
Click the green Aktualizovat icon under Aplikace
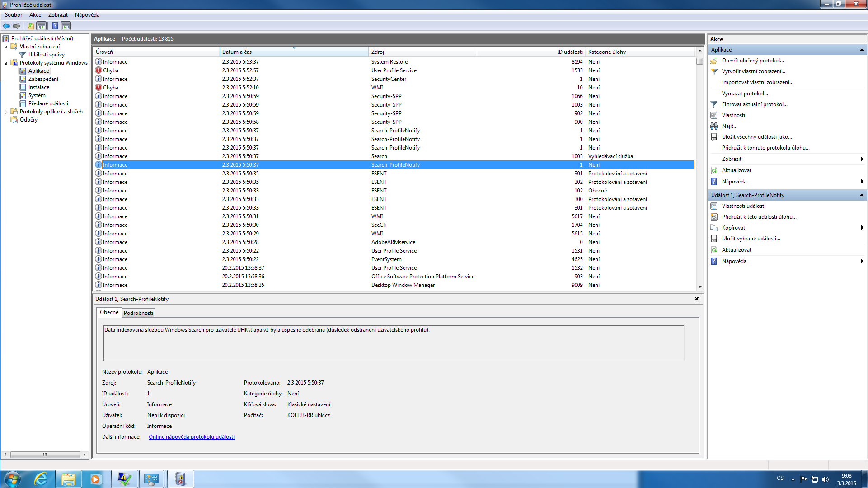click(714, 170)
